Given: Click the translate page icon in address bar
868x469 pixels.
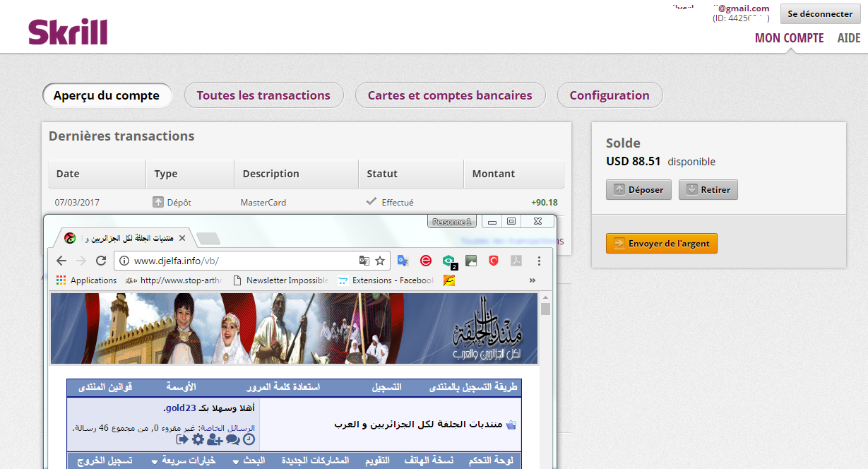Looking at the screenshot, I should pyautogui.click(x=364, y=261).
